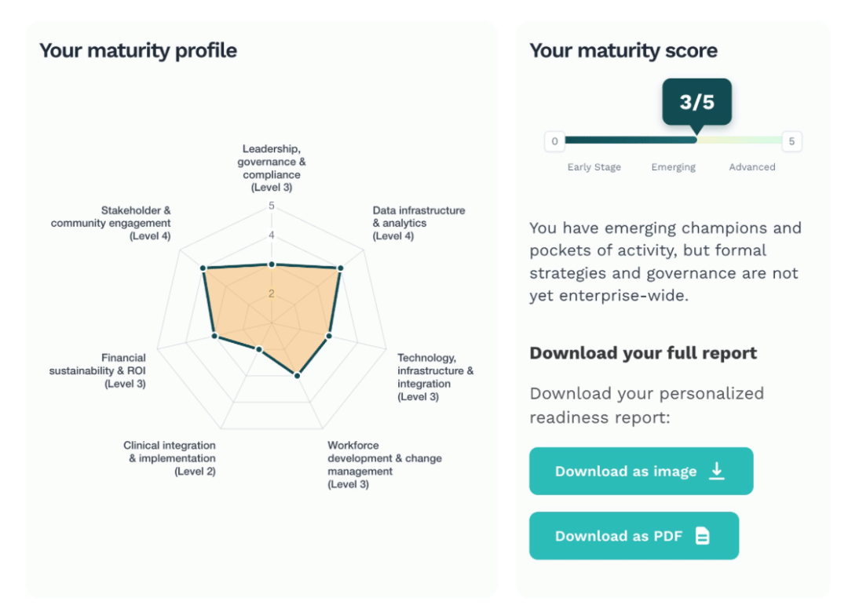Click the 5 endpoint box on score bar
848x616 pixels.
tap(791, 141)
